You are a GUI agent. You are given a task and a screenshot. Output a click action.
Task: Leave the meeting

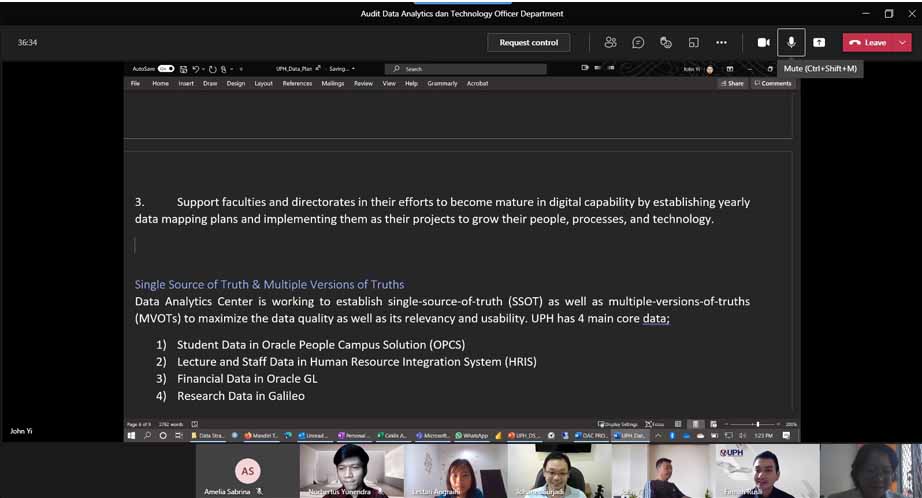click(x=868, y=42)
